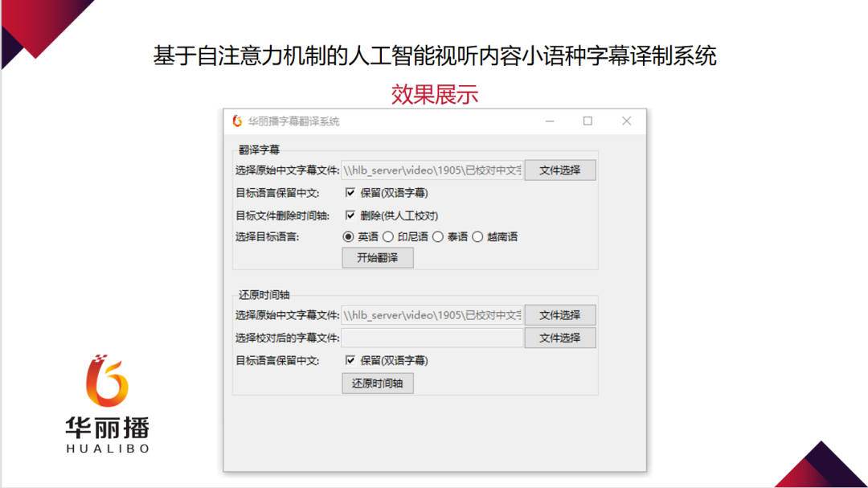Click original subtitle path field in 还原时间轴
Viewport: 868px width, 488px height.
pyautogui.click(x=432, y=315)
